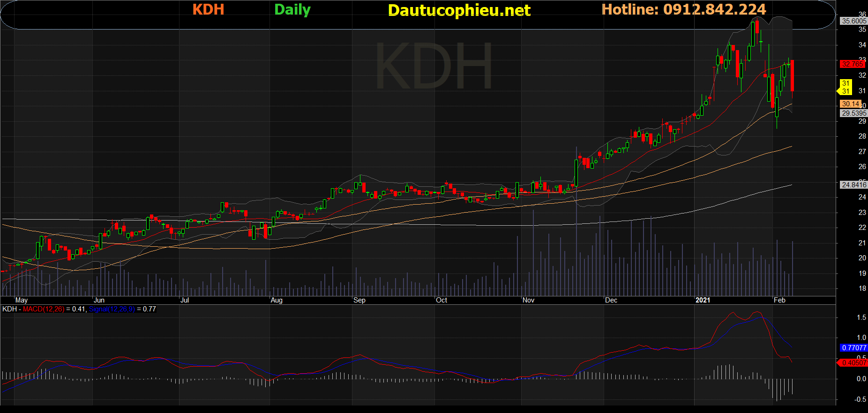
Task: Open the Dautucophieu.net website text
Action: click(459, 10)
